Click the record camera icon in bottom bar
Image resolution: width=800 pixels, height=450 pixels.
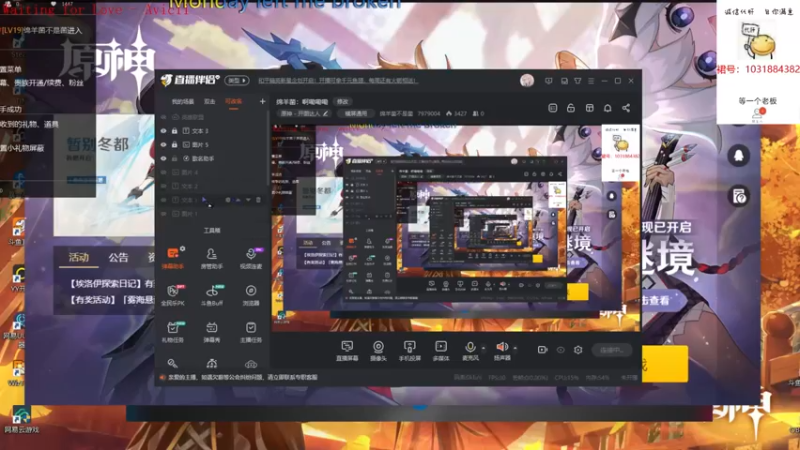click(x=542, y=349)
